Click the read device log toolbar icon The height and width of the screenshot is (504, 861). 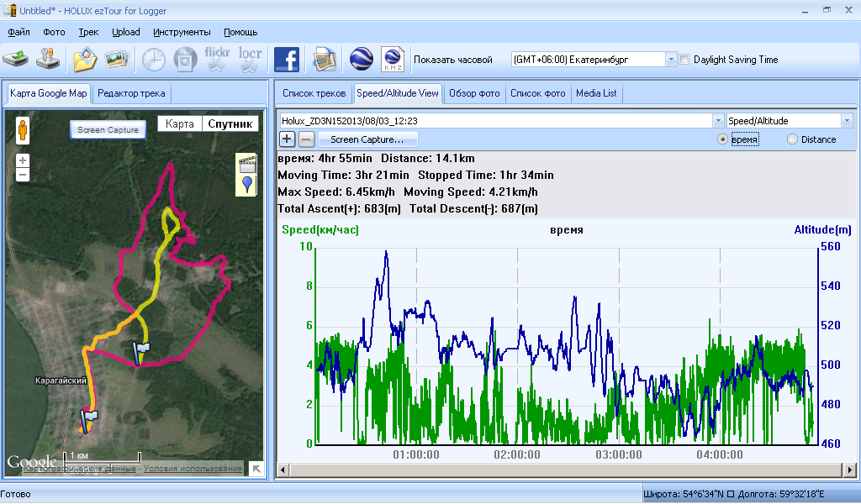coord(15,60)
